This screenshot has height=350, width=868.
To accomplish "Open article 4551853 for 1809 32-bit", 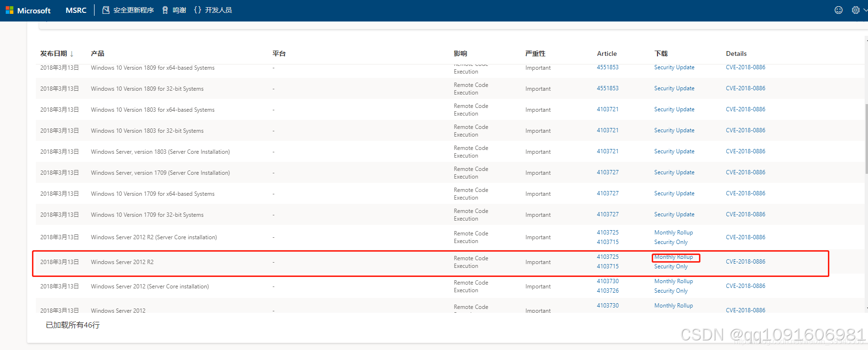I will tap(607, 88).
